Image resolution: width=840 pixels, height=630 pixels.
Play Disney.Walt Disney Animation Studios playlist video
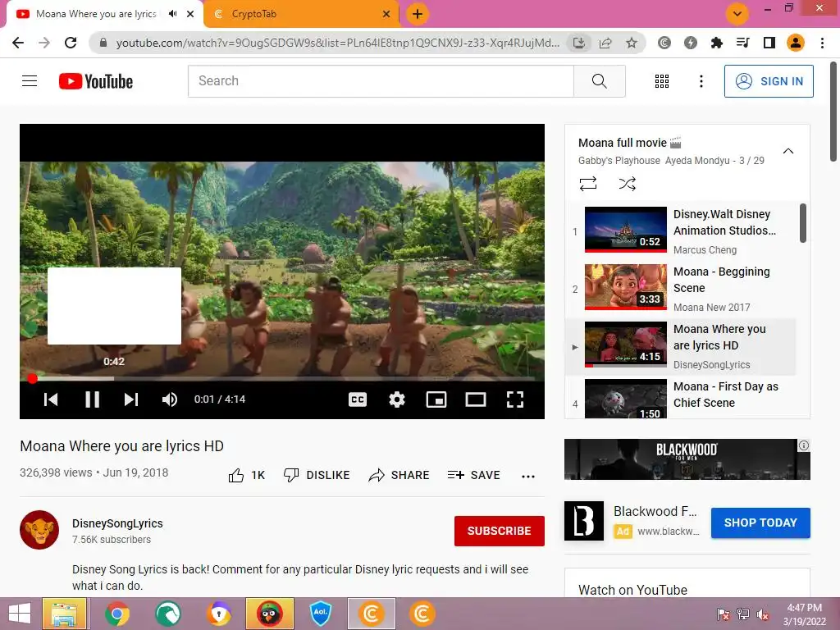pos(680,231)
